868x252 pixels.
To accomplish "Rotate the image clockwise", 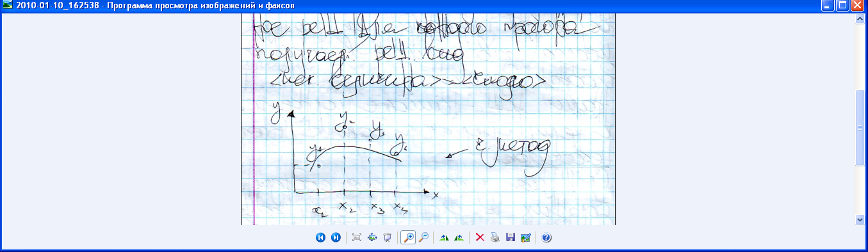I will (x=444, y=238).
